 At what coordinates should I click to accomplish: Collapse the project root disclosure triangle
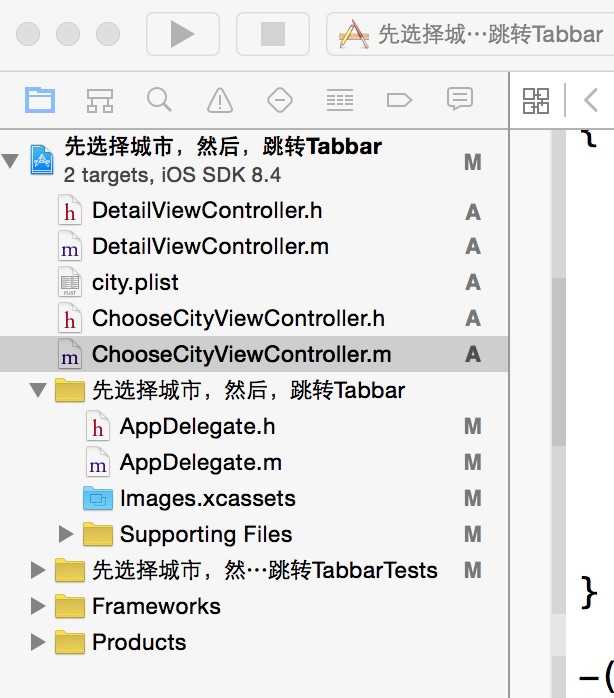(11, 160)
